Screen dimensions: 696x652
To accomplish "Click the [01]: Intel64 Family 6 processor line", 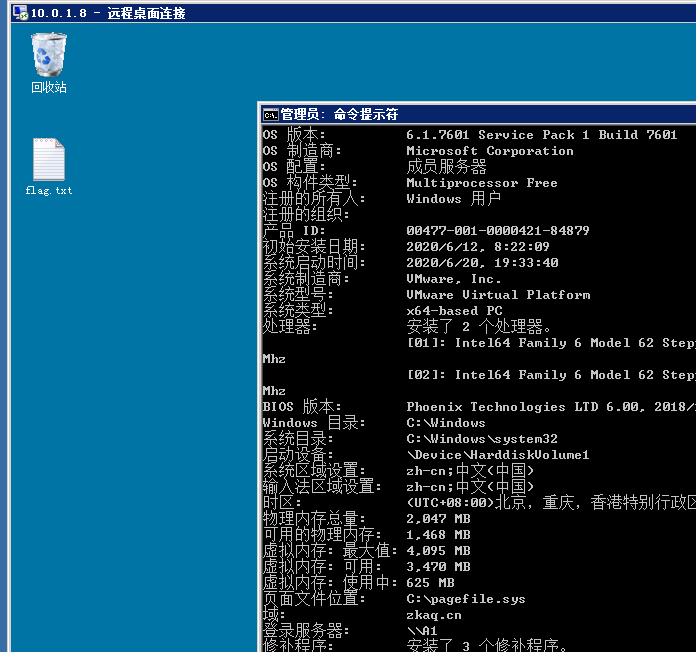I will (x=551, y=343).
